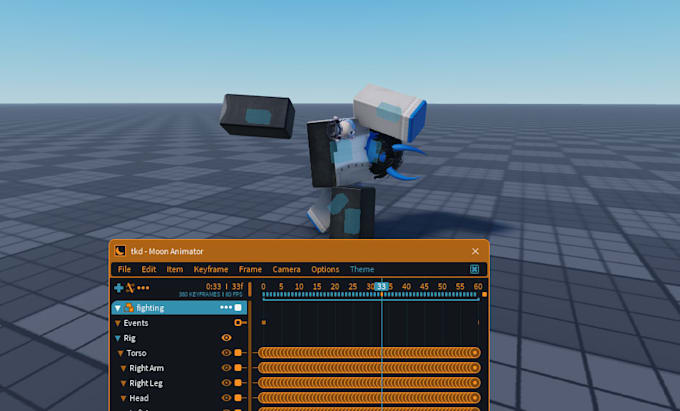The width and height of the screenshot is (680, 411).
Task: Collapse the fighting track arrow
Action: 118,308
